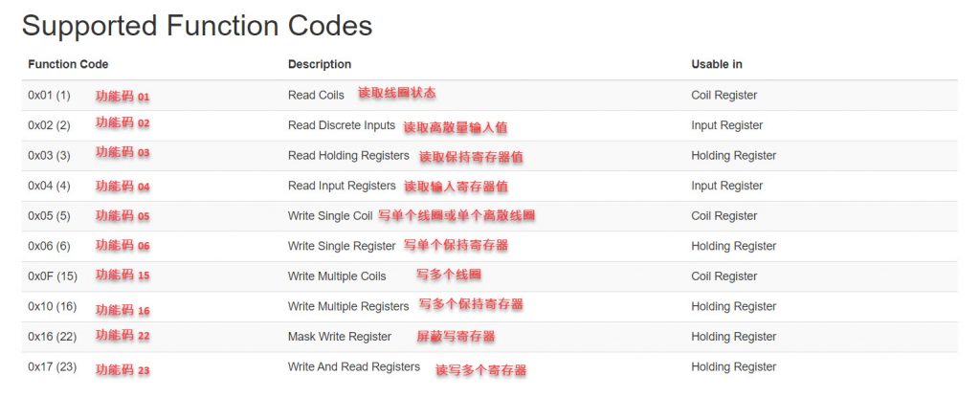Click the Read Input Registers description
This screenshot has width=980, height=397.
point(342,186)
